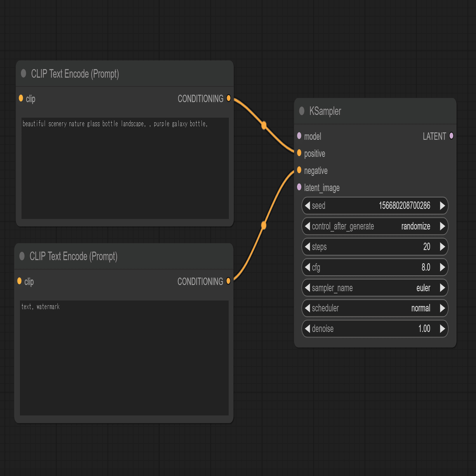The width and height of the screenshot is (476, 476).
Task: Click the midpoint dot on the positive link
Action: (264, 125)
